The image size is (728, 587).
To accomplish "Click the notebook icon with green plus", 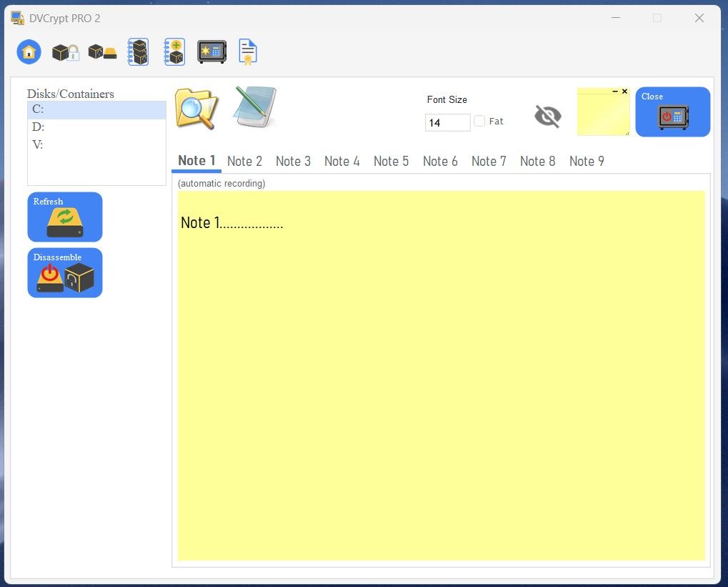I will click(x=174, y=52).
